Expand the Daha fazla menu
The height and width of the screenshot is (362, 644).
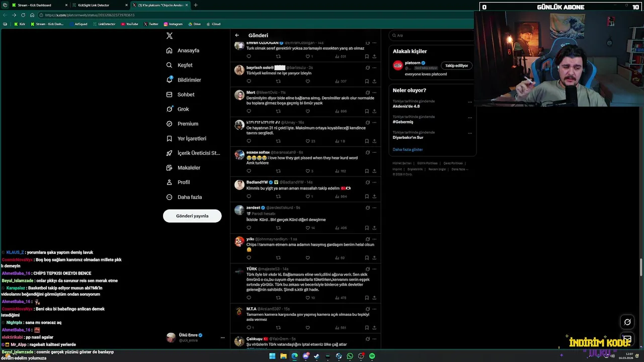(184, 197)
